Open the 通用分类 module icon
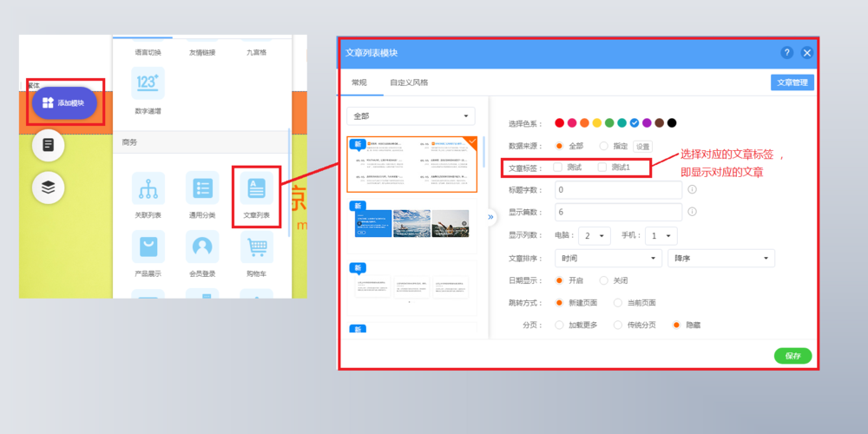 [202, 188]
